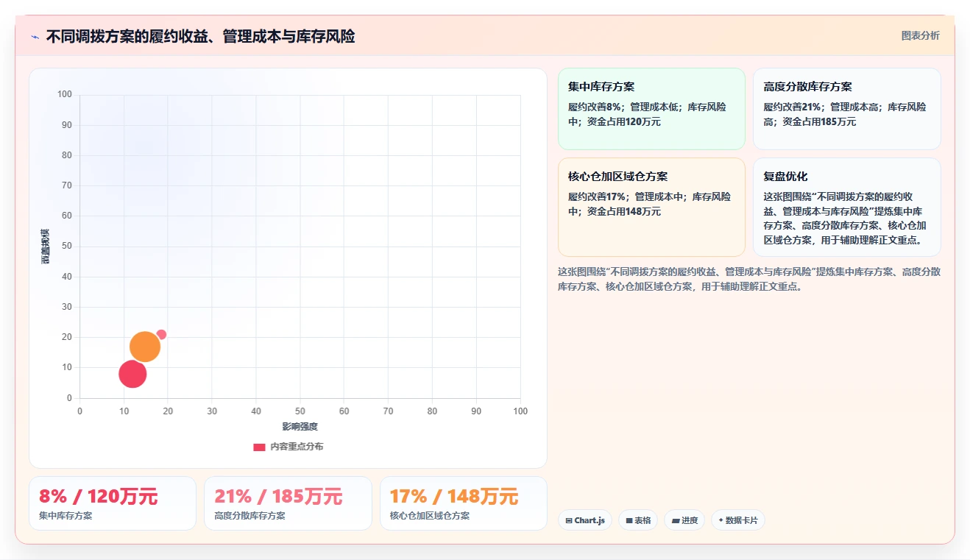Image resolution: width=970 pixels, height=560 pixels.
Task: Select the small pink bubble in chart
Action: [161, 334]
